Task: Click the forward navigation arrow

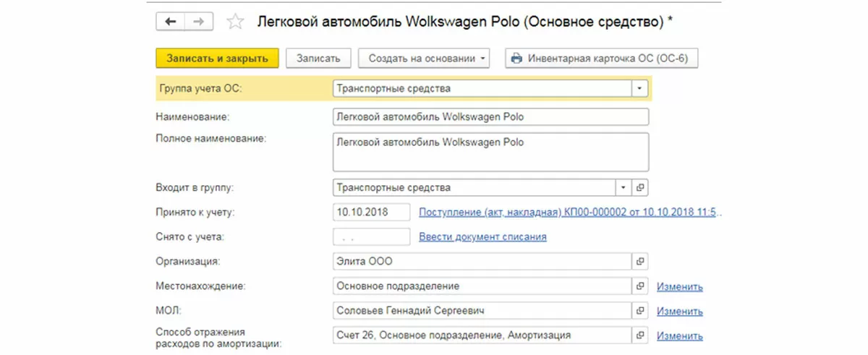Action: click(x=197, y=22)
